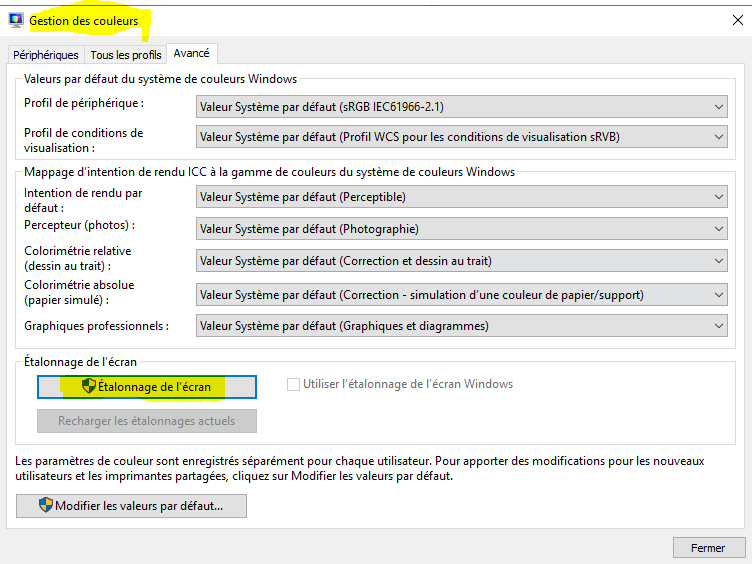Click 'Valeurs par défaut du système' group title
Image resolution: width=752 pixels, height=564 pixels.
pos(161,79)
